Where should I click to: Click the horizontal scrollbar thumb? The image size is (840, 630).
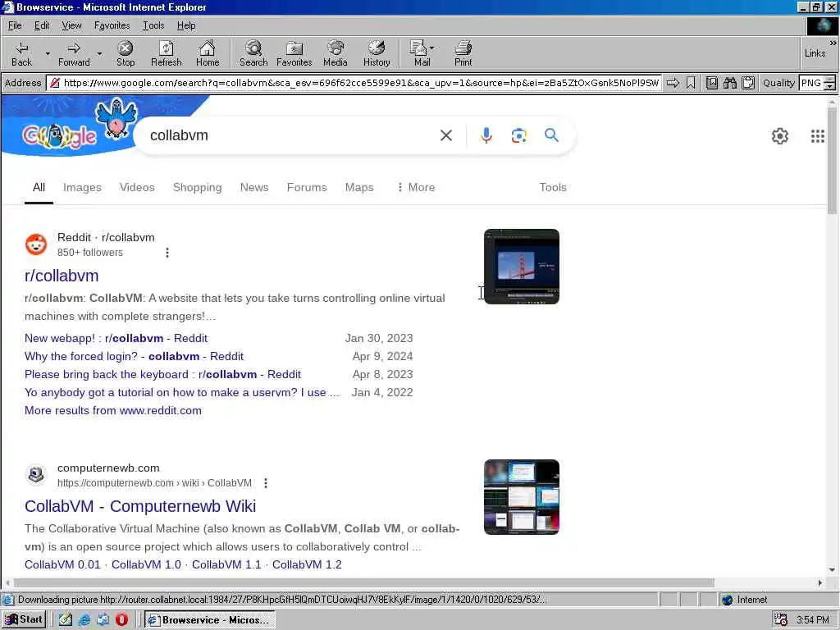click(x=363, y=582)
